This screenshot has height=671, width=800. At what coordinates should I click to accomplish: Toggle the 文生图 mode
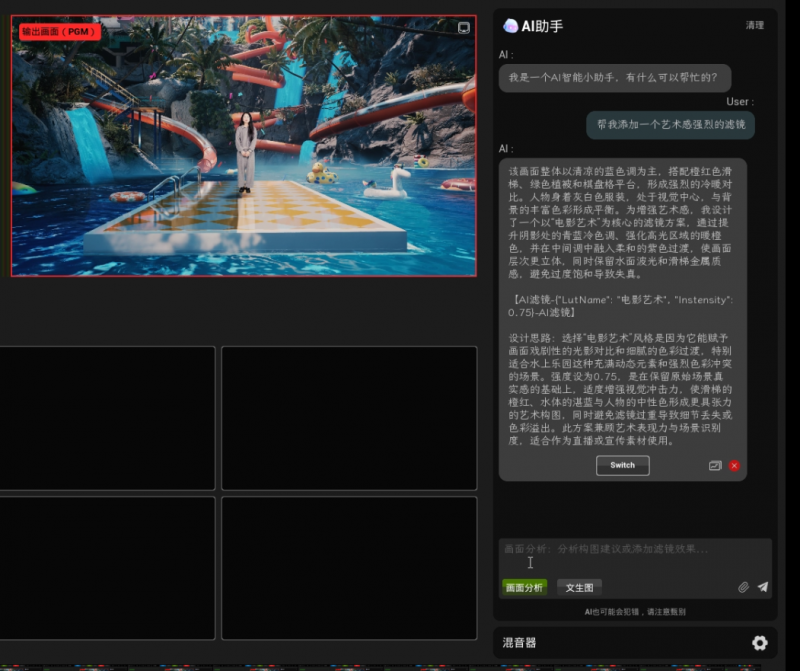point(579,587)
